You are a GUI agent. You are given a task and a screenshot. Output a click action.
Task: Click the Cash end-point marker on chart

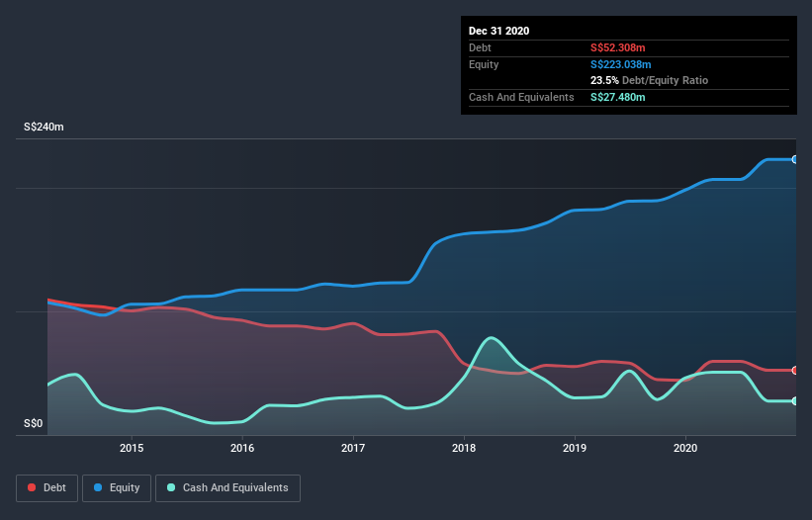(795, 401)
